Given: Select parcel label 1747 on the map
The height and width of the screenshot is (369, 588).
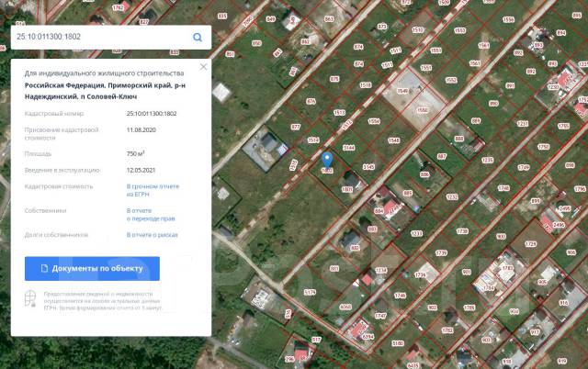Looking at the screenshot, I should [380, 316].
